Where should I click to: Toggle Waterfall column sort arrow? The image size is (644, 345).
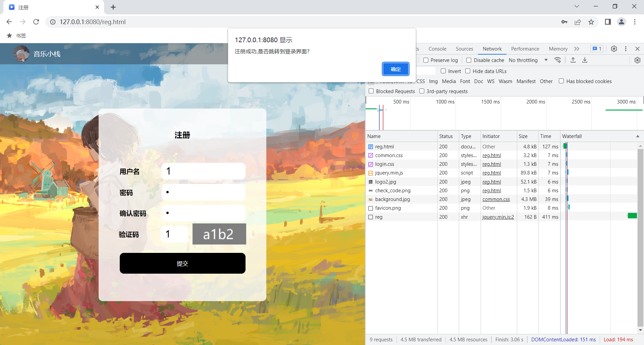[x=638, y=136]
